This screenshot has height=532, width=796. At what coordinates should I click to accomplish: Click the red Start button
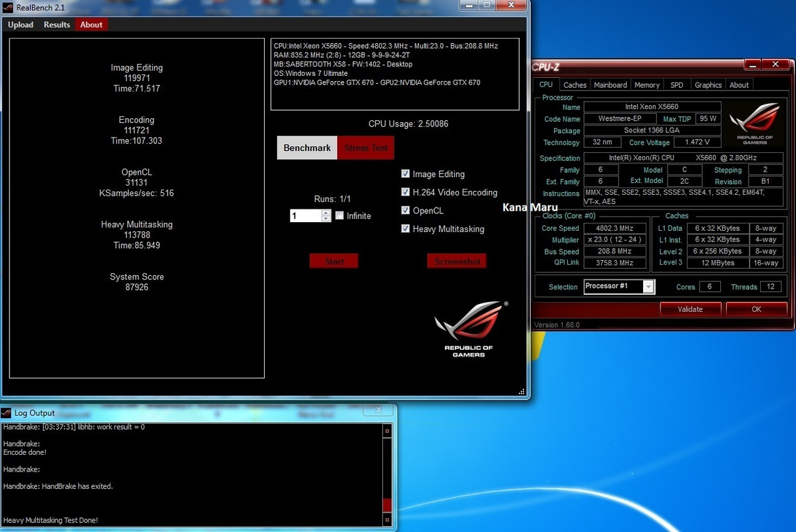click(334, 261)
